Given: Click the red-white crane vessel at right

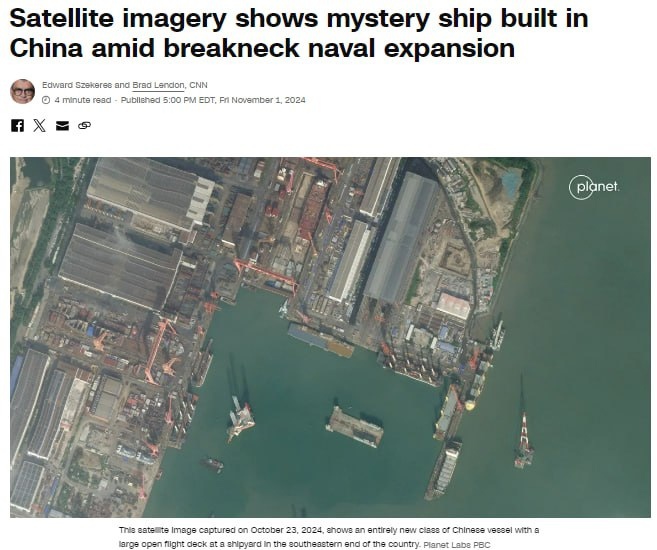Looking at the screenshot, I should click(524, 440).
